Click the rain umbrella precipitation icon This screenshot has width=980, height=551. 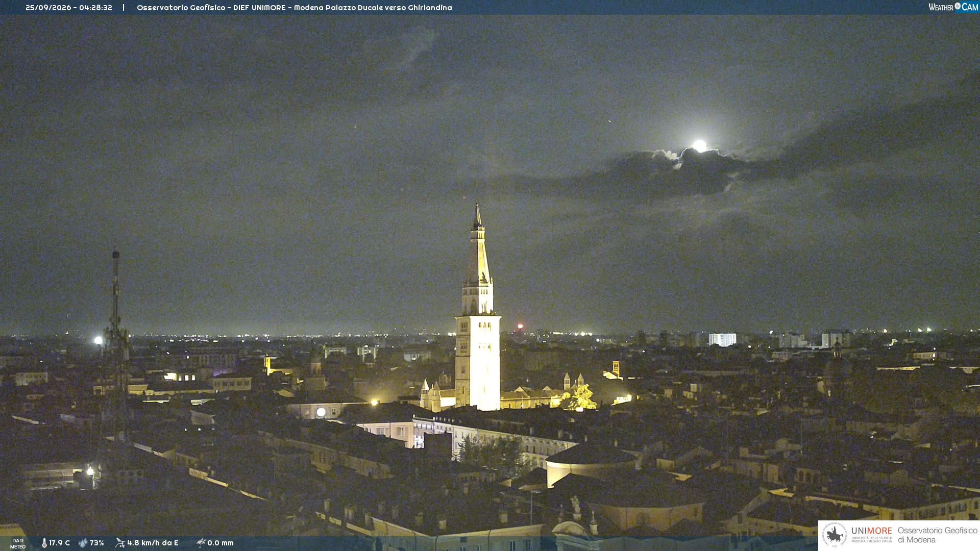point(201,543)
